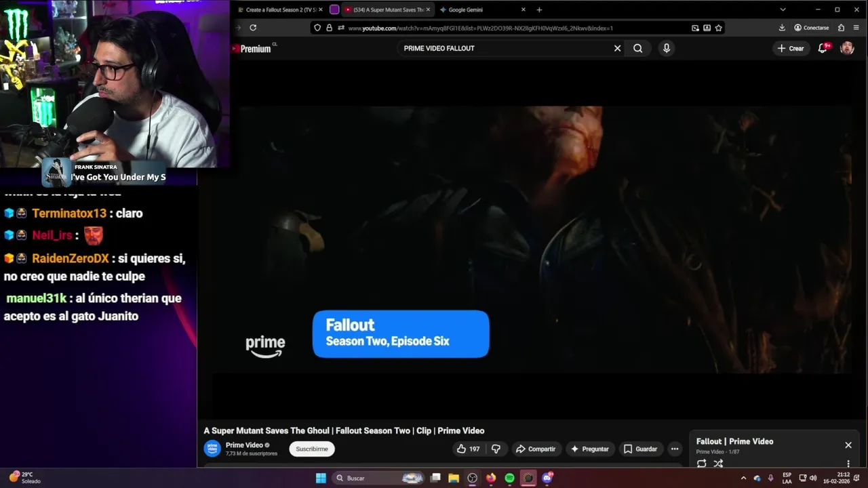Click the Conectarse account button
The image size is (868, 488).
[x=811, y=28]
